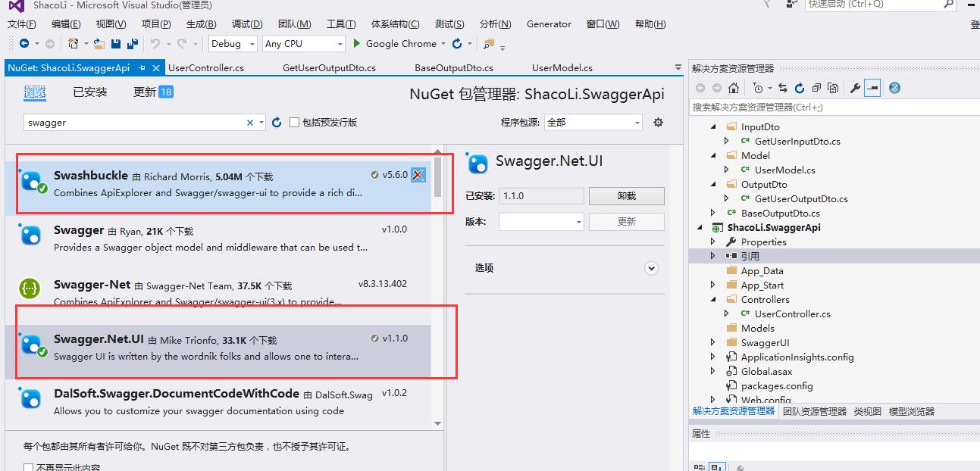This screenshot has height=471, width=980.
Task: Expand the App_Start folder arrow
Action: pyautogui.click(x=713, y=285)
